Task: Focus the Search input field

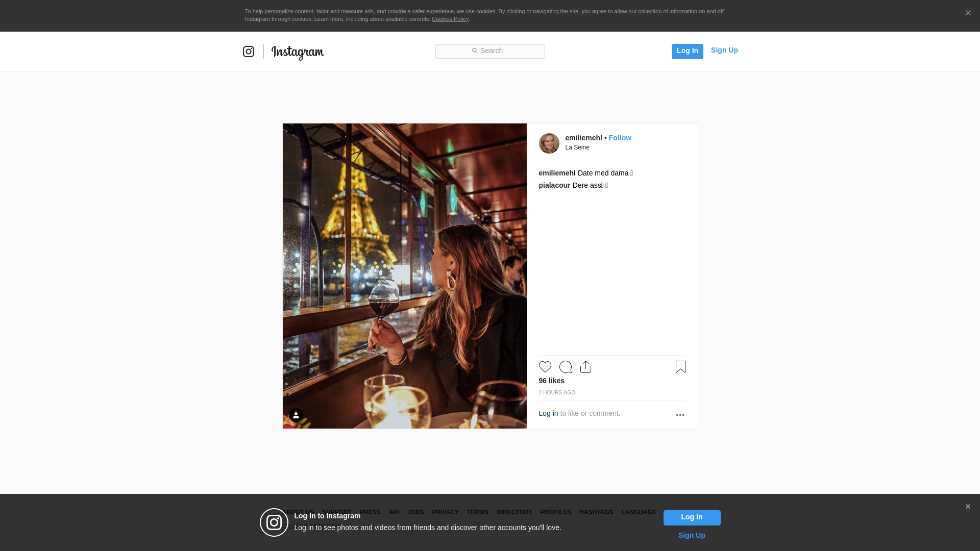Action: point(490,51)
